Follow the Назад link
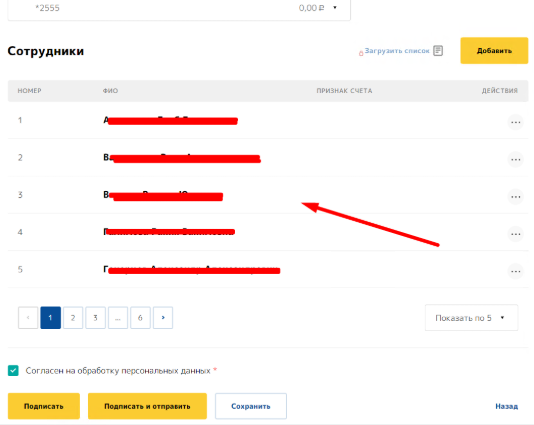The height and width of the screenshot is (425, 534). [x=506, y=406]
